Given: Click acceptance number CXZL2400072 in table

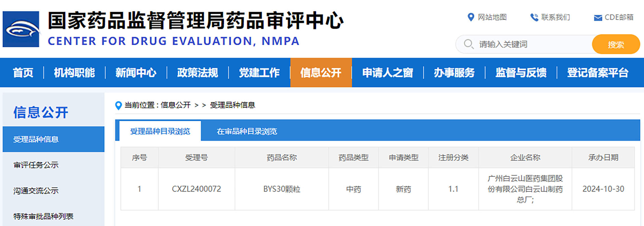Looking at the screenshot, I should 196,189.
